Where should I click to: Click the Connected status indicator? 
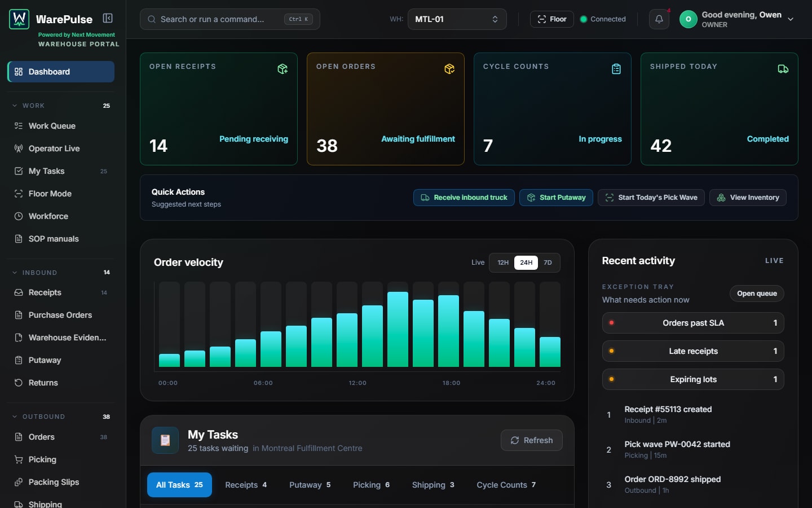click(603, 19)
